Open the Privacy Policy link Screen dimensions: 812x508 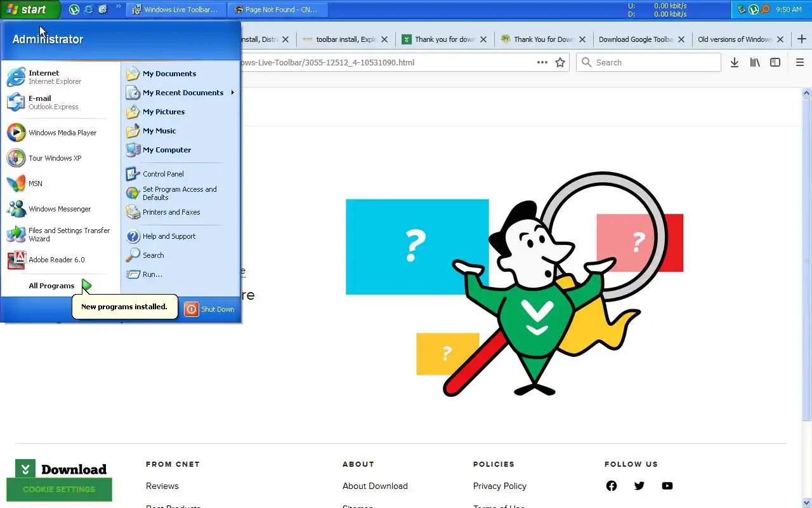(x=500, y=486)
